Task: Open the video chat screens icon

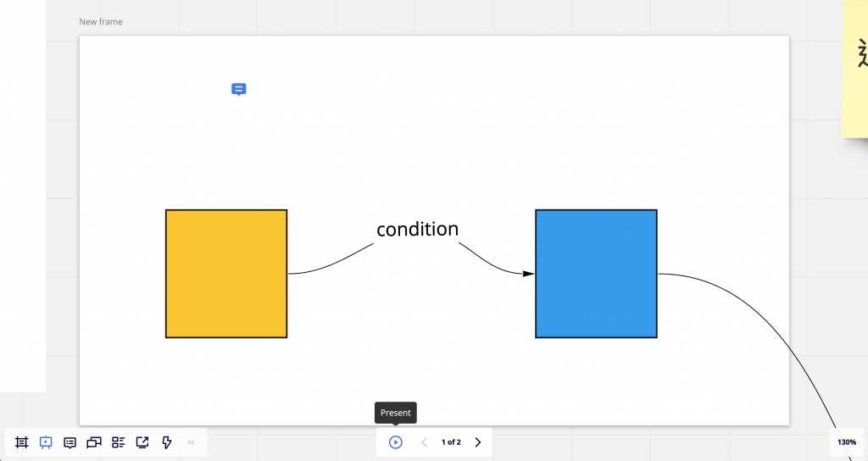Action: click(94, 442)
